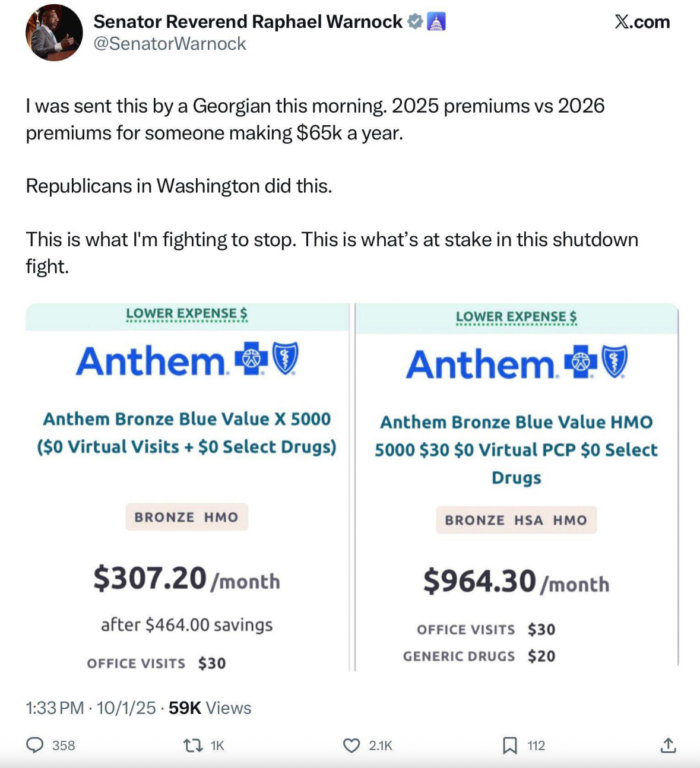Click the X.com logo

642,22
